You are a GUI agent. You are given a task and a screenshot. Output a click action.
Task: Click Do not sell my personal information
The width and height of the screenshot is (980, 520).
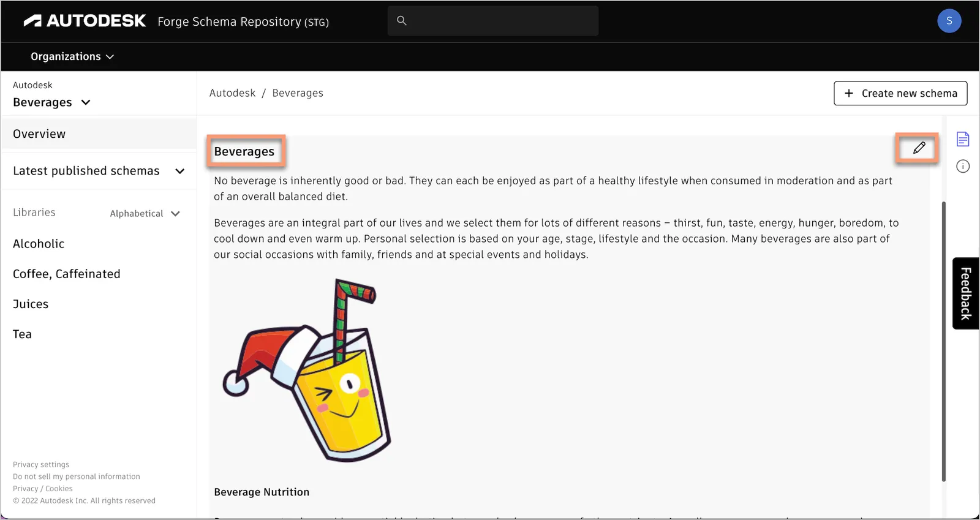click(x=77, y=477)
